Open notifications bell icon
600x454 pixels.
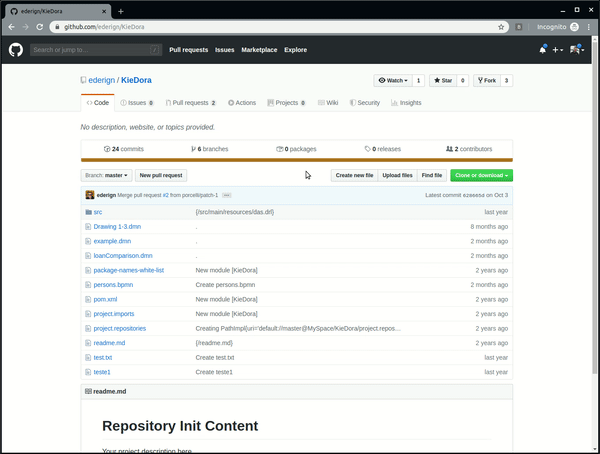point(543,50)
